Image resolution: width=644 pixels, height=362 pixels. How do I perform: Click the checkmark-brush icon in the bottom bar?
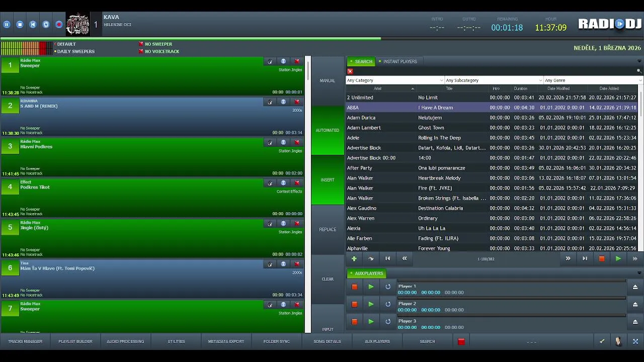[x=602, y=341]
